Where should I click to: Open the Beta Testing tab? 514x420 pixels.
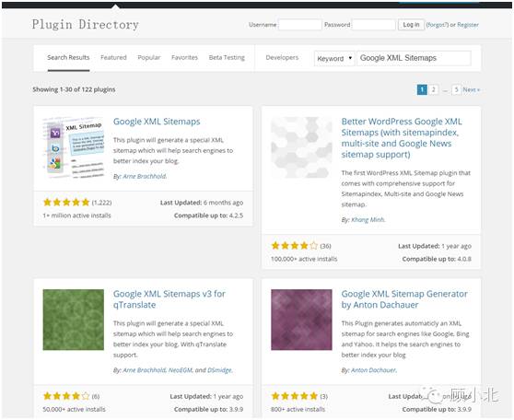tap(227, 57)
